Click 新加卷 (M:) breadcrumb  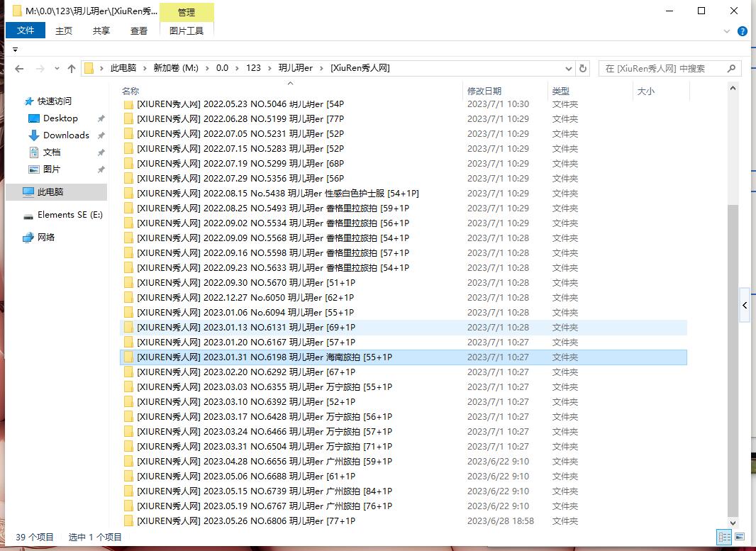176,68
